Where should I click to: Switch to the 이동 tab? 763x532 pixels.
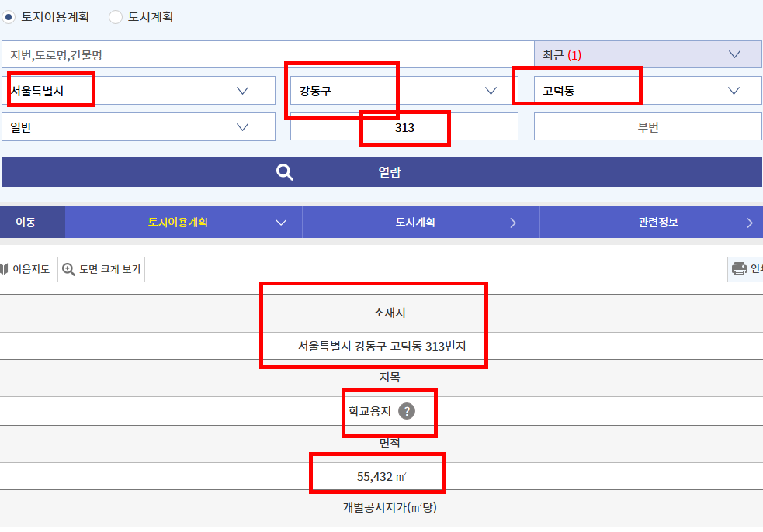(32, 222)
